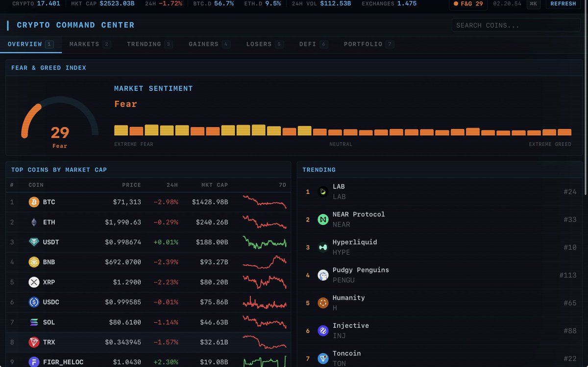The image size is (588, 367).
Task: Open the Trending tab
Action: [x=149, y=44]
